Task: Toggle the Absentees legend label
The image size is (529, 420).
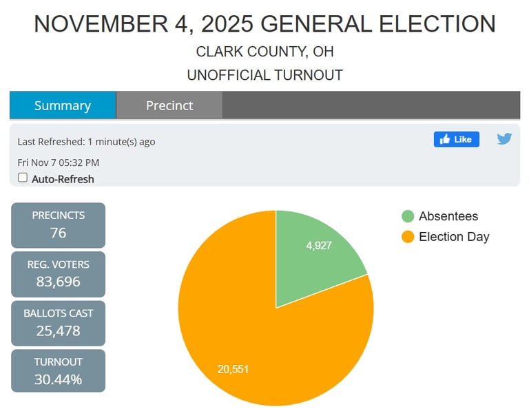Action: click(x=448, y=216)
